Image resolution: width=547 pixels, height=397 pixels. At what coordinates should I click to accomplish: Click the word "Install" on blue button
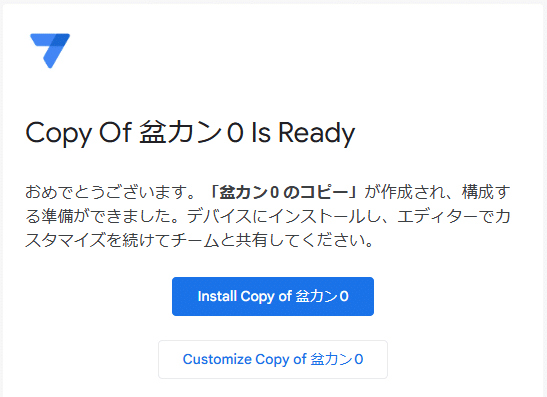click(x=217, y=296)
